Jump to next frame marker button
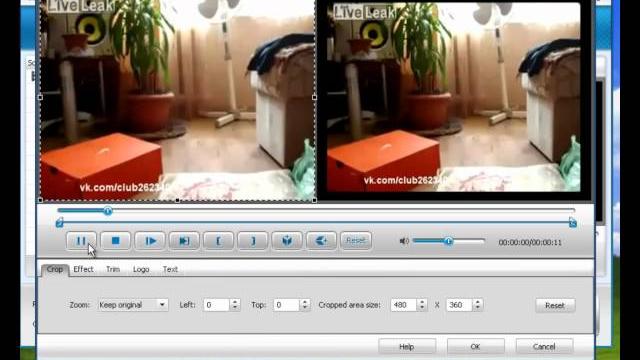Image resolution: width=640 pixels, height=360 pixels. pyautogui.click(x=184, y=241)
